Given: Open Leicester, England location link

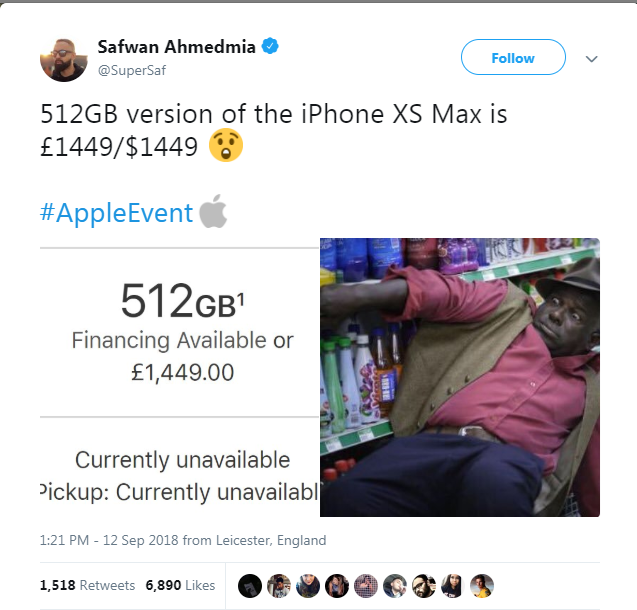Looking at the screenshot, I should pyautogui.click(x=271, y=540).
